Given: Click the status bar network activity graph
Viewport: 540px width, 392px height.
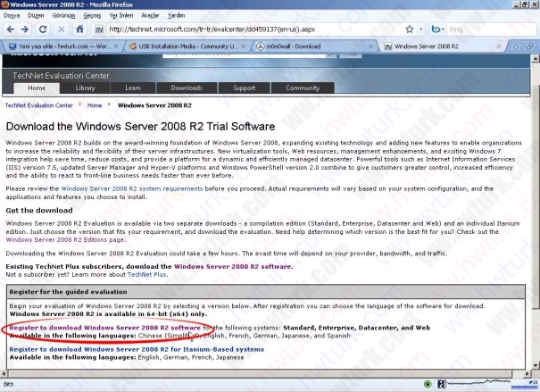Looking at the screenshot, I should tap(478, 383).
